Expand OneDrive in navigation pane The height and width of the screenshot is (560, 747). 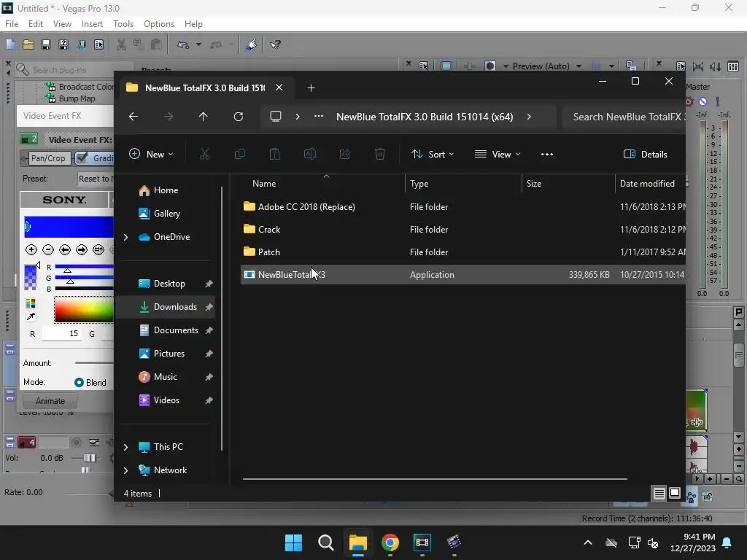125,237
